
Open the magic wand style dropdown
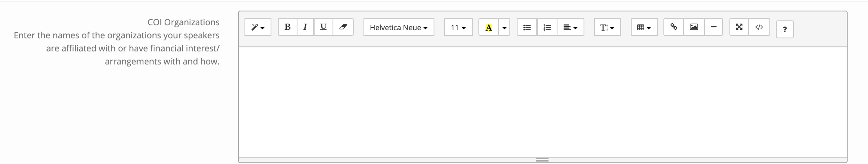258,27
